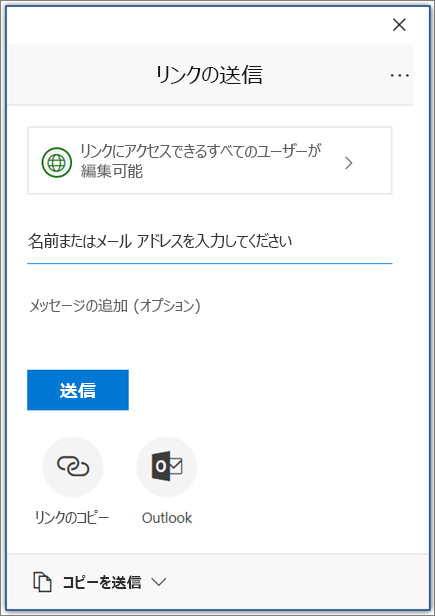Click the blue underline of the address field
Image resolution: width=435 pixels, height=616 pixels.
(210, 263)
